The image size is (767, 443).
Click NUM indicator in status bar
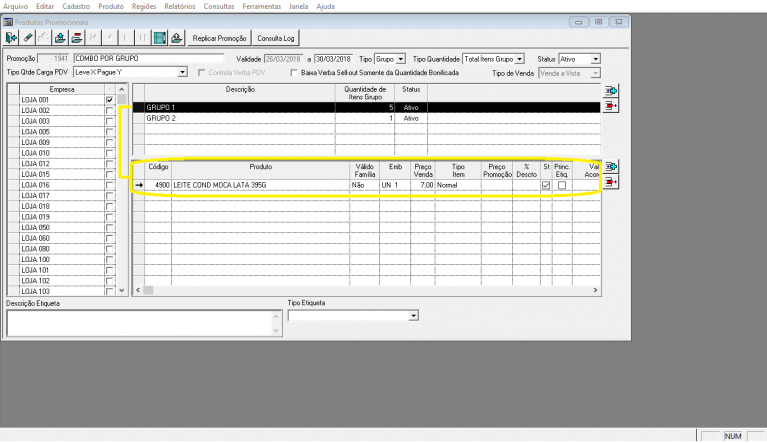click(733, 436)
